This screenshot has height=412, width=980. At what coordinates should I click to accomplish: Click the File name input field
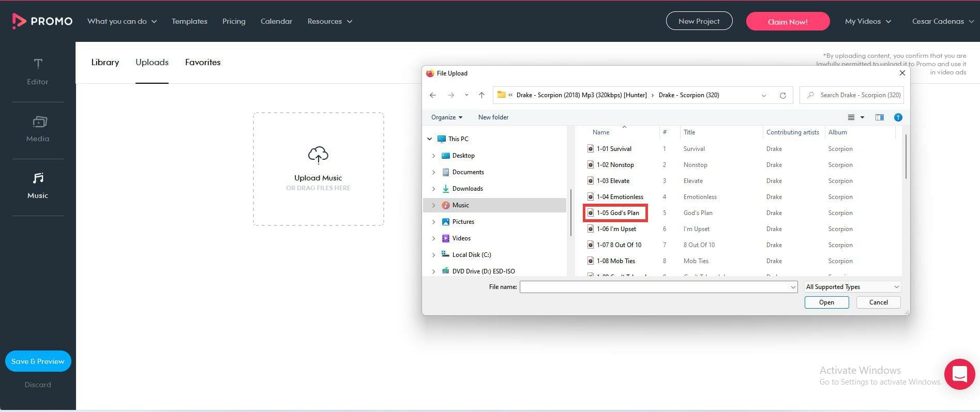pos(654,287)
